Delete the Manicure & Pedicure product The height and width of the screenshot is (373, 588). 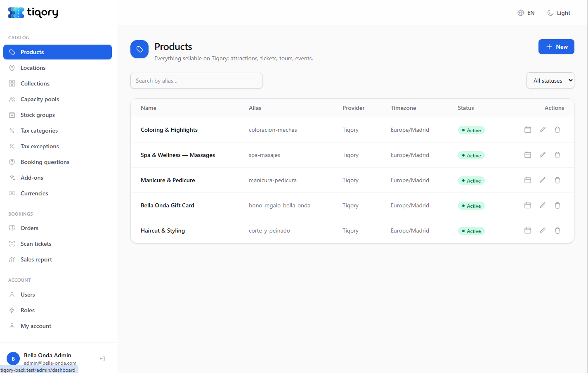pos(557,180)
